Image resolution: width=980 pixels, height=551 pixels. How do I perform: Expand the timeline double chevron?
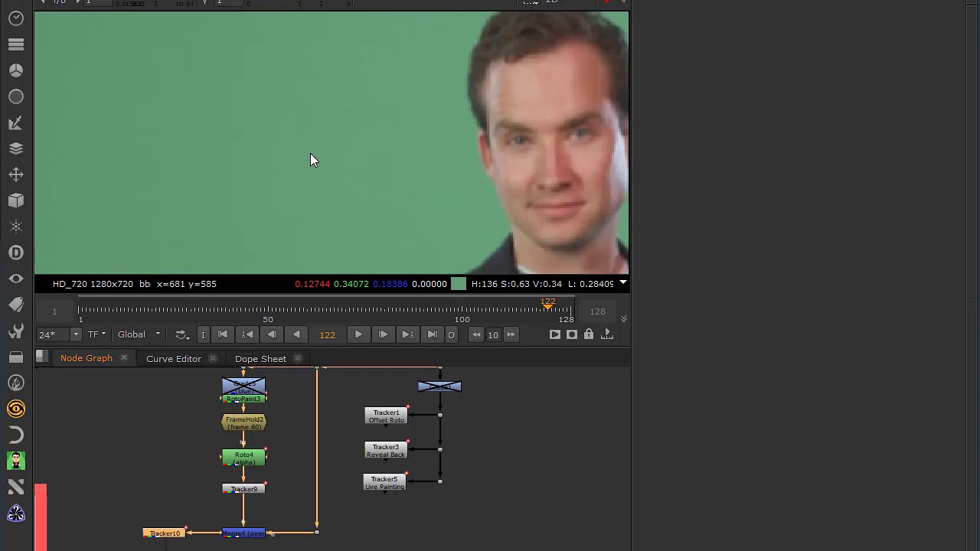pyautogui.click(x=623, y=318)
